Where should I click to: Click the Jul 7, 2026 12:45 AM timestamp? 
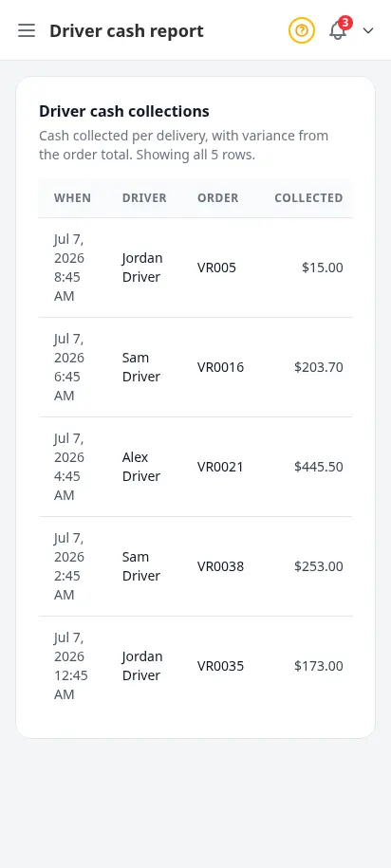[x=71, y=666]
